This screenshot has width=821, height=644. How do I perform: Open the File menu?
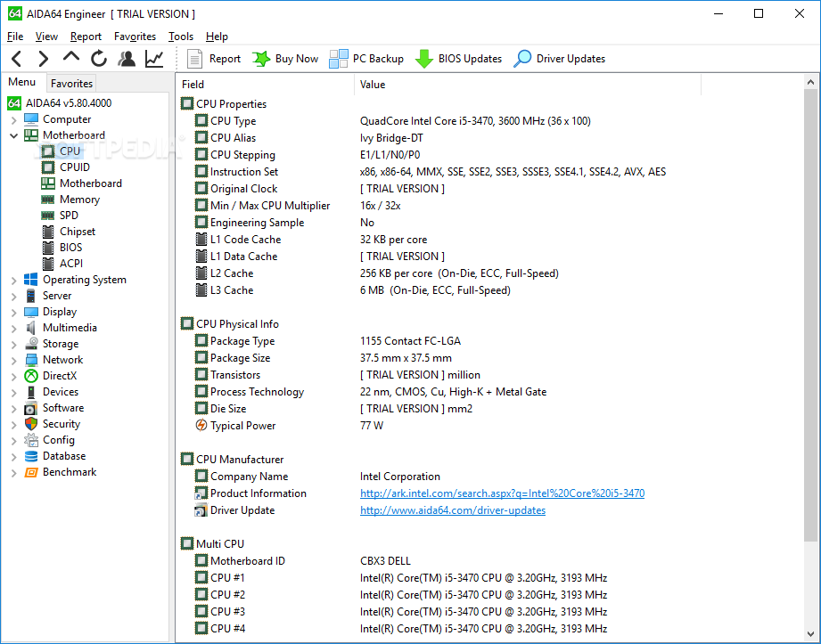coord(14,37)
